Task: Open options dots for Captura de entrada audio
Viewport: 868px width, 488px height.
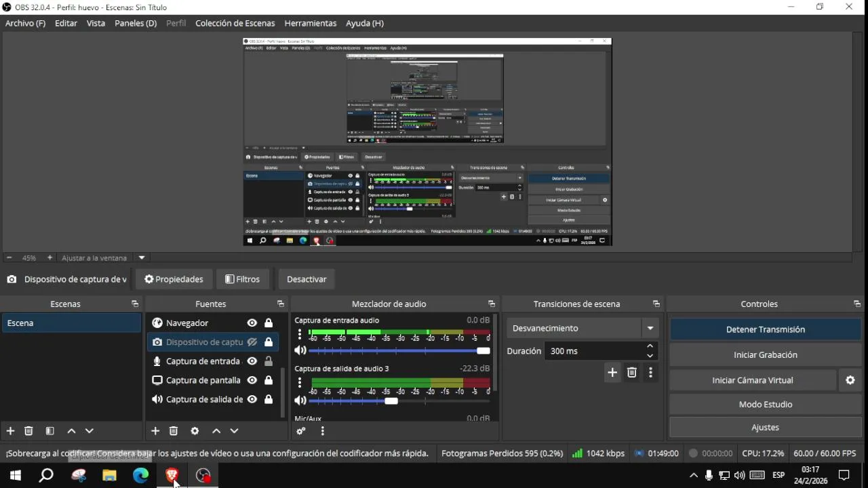Action: 300,334
